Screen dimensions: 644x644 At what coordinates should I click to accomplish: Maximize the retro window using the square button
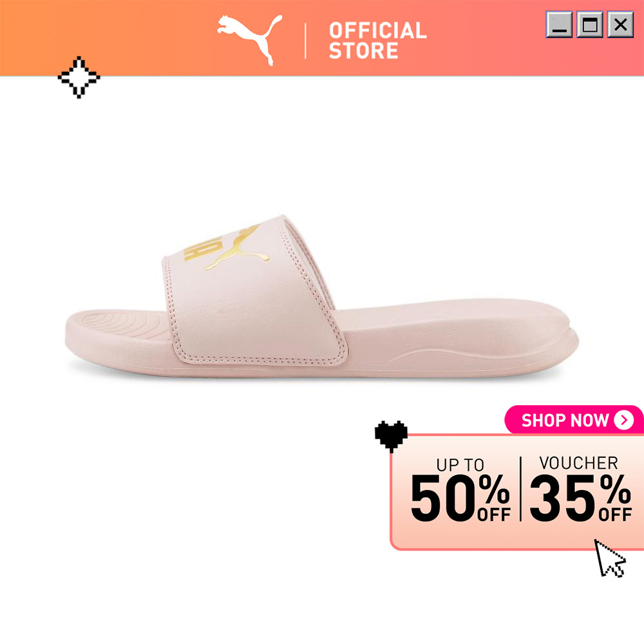tap(590, 24)
